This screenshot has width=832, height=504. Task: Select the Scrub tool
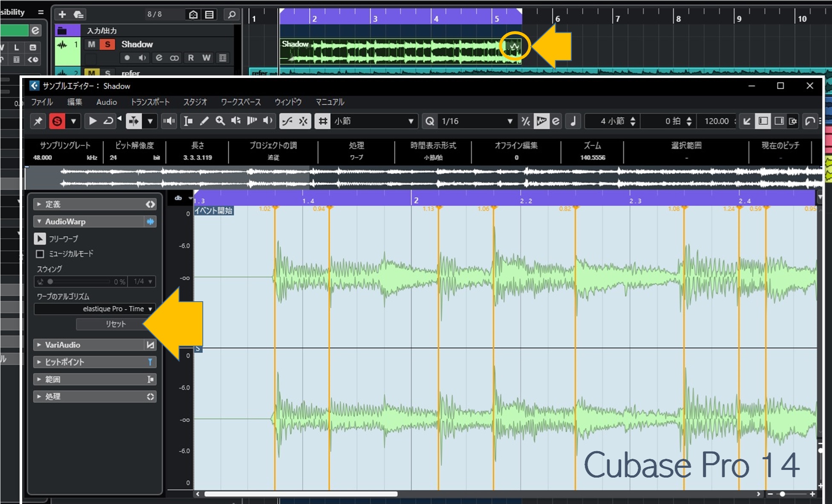point(252,121)
